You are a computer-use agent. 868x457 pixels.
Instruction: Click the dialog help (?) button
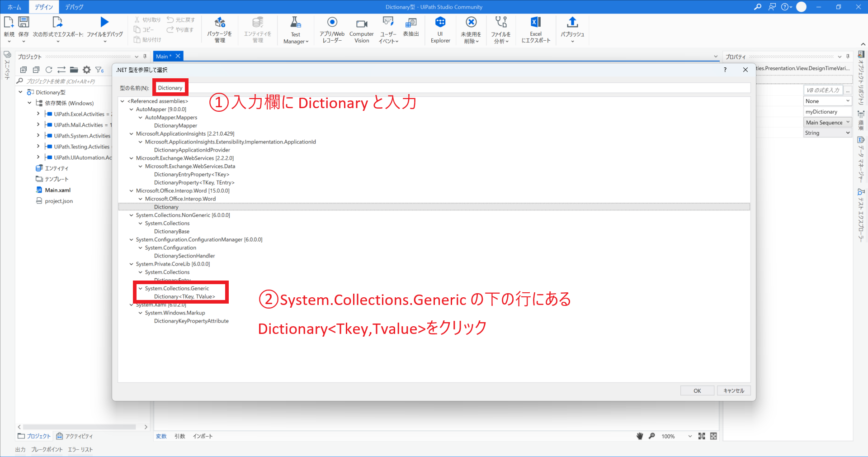tap(725, 70)
